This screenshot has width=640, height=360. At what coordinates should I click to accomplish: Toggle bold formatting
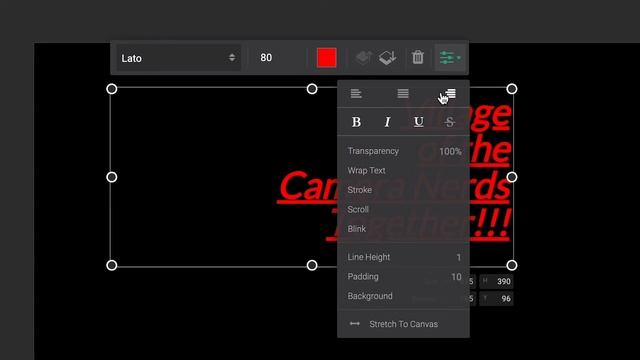(x=356, y=122)
